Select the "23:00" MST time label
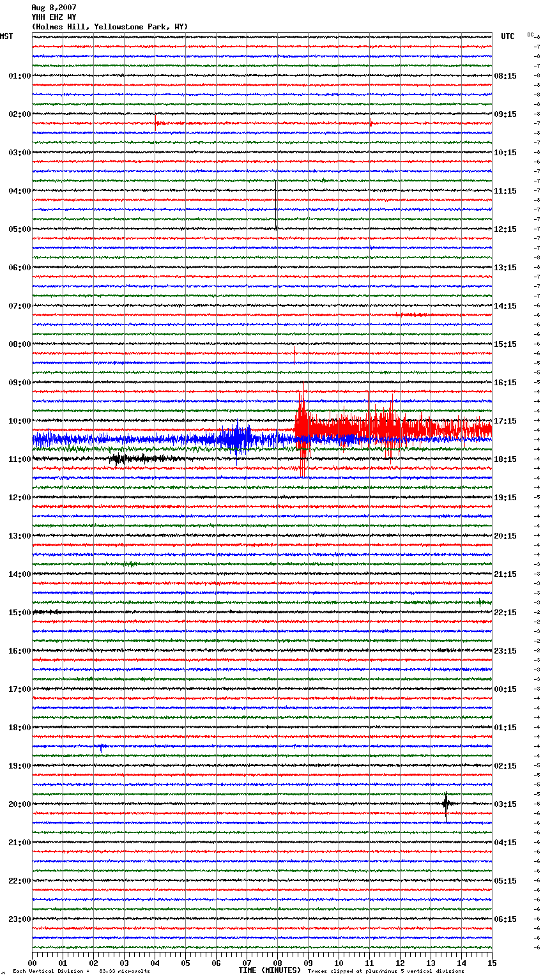The height and width of the screenshot is (980, 543). [x=20, y=919]
